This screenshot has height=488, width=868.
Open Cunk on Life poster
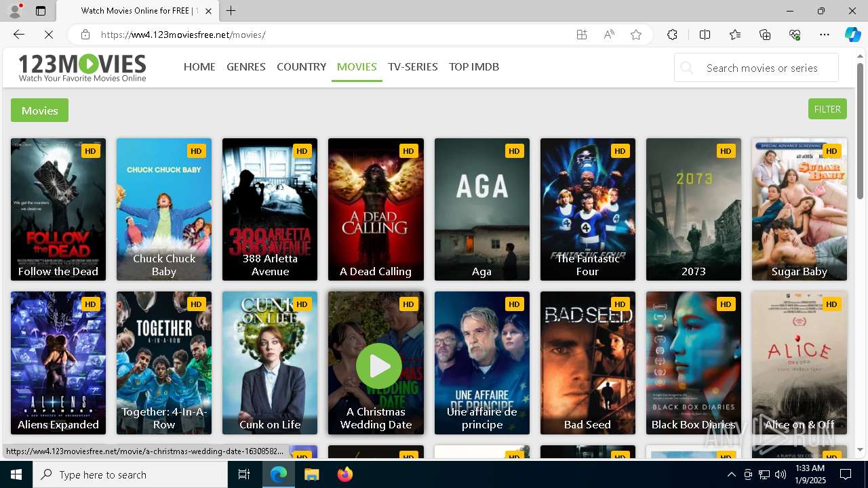coord(270,363)
